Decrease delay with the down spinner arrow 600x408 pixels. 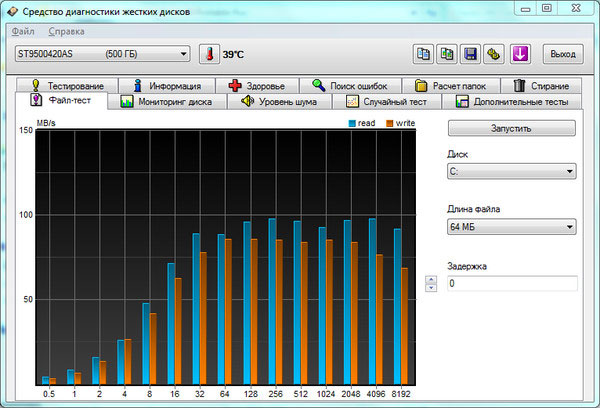[431, 287]
